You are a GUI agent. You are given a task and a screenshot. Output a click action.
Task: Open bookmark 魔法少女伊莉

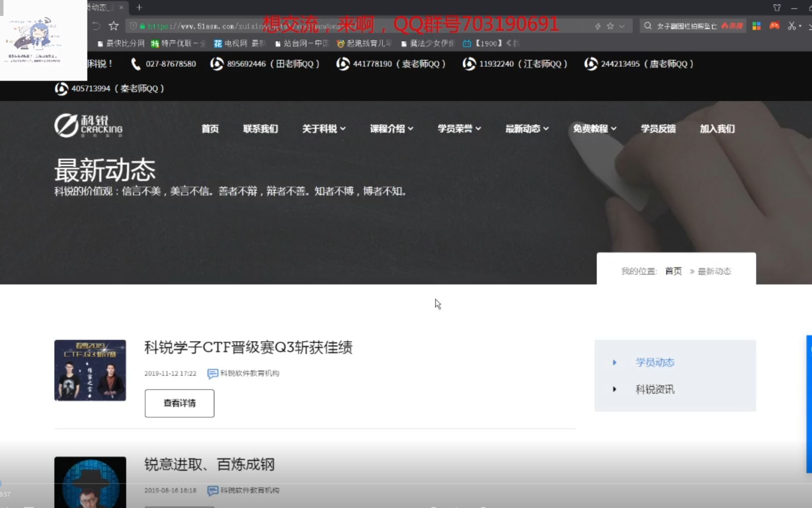(x=428, y=43)
